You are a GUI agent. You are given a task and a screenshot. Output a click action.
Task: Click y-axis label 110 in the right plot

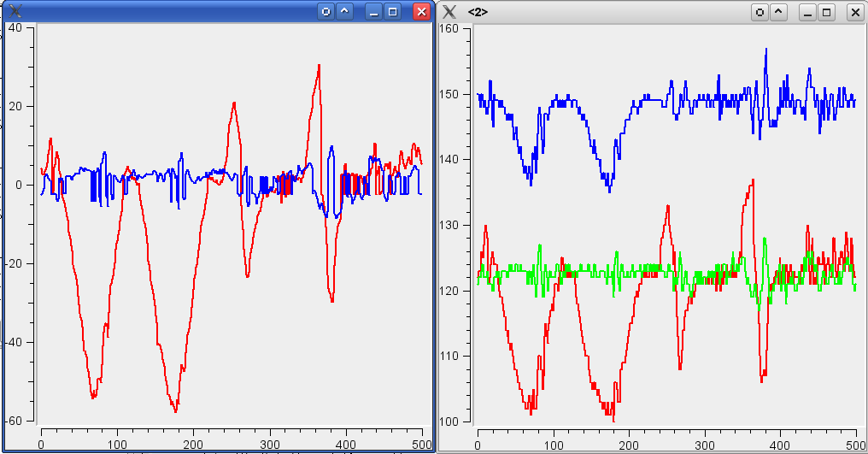tap(449, 356)
